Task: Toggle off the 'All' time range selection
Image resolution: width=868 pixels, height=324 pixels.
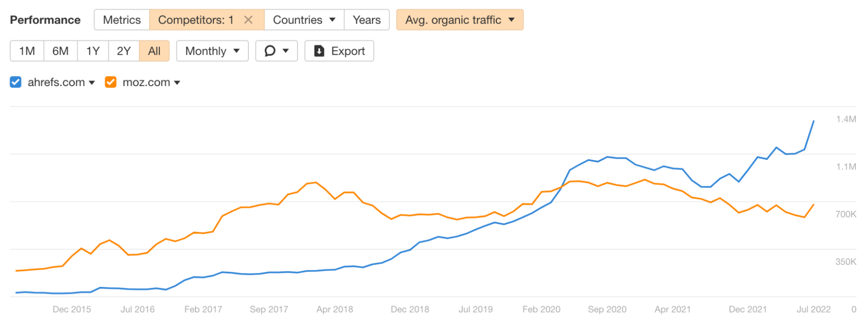Action: (x=154, y=51)
